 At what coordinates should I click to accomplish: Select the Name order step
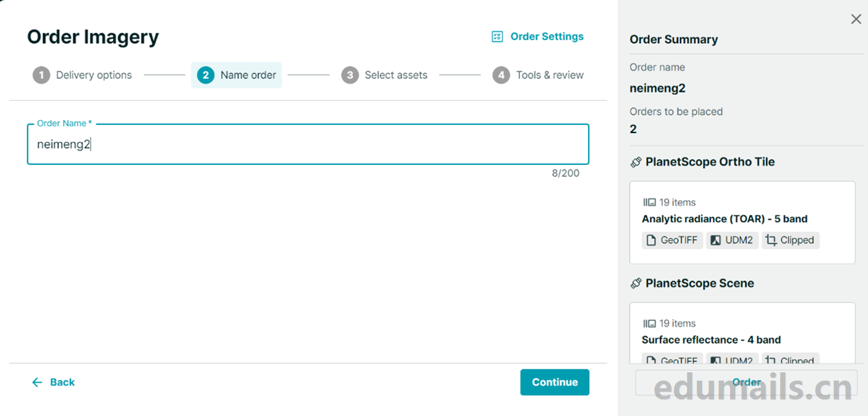coord(236,75)
